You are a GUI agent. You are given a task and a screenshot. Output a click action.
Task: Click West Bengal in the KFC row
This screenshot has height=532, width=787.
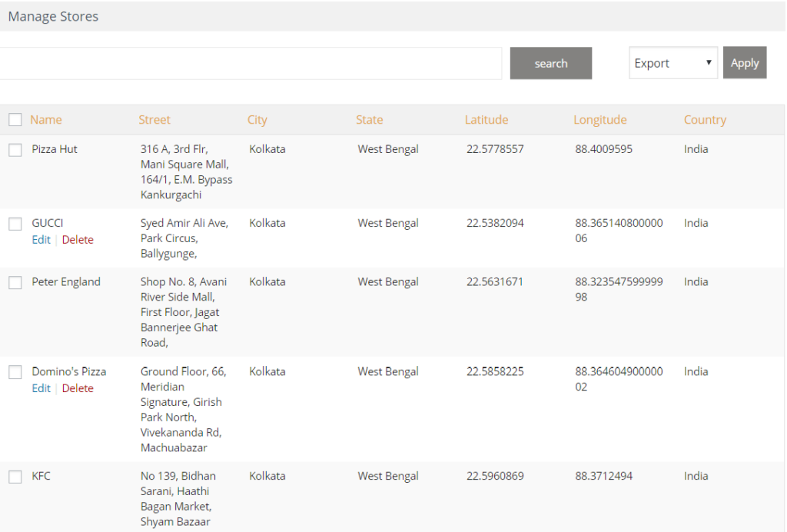388,477
